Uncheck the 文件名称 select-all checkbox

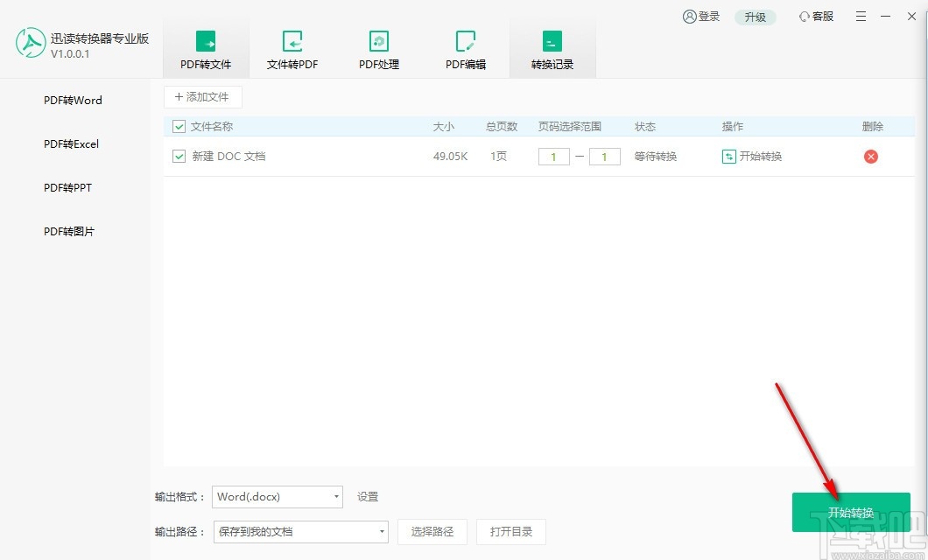(x=179, y=126)
